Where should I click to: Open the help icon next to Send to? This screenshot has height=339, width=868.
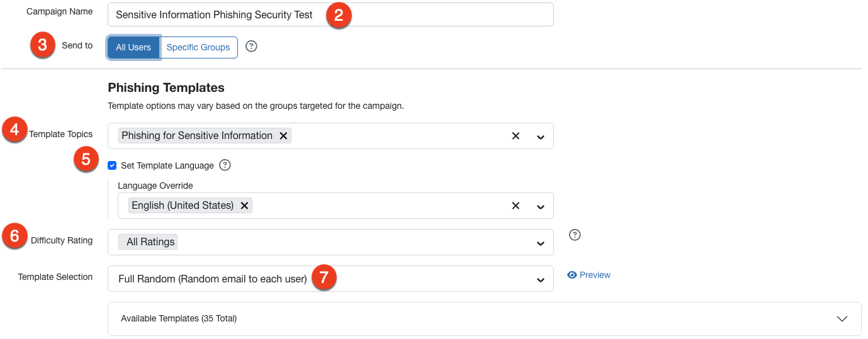[251, 47]
